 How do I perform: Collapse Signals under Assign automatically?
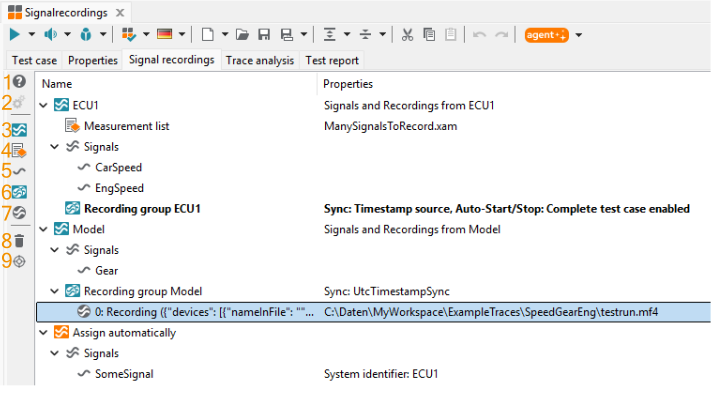[x=54, y=353]
